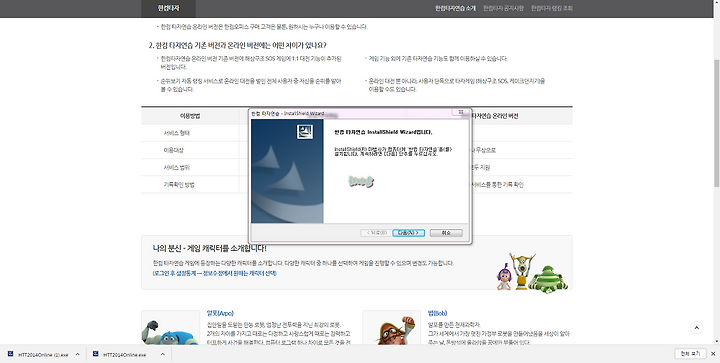The width and height of the screenshot is (720, 363).
Task: Open the 한컴타자 home tab
Action: (x=169, y=8)
